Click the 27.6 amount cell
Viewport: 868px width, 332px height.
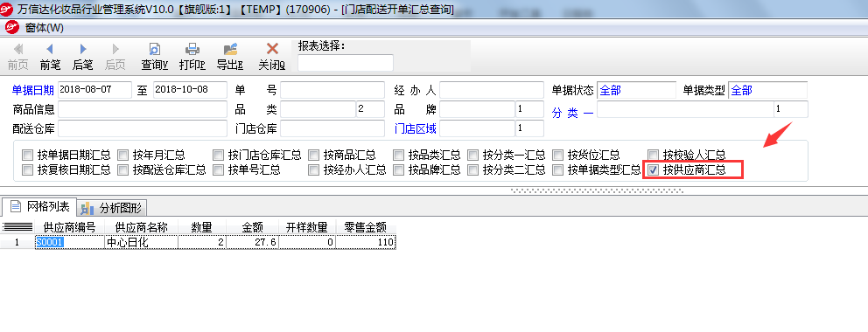[x=252, y=242]
